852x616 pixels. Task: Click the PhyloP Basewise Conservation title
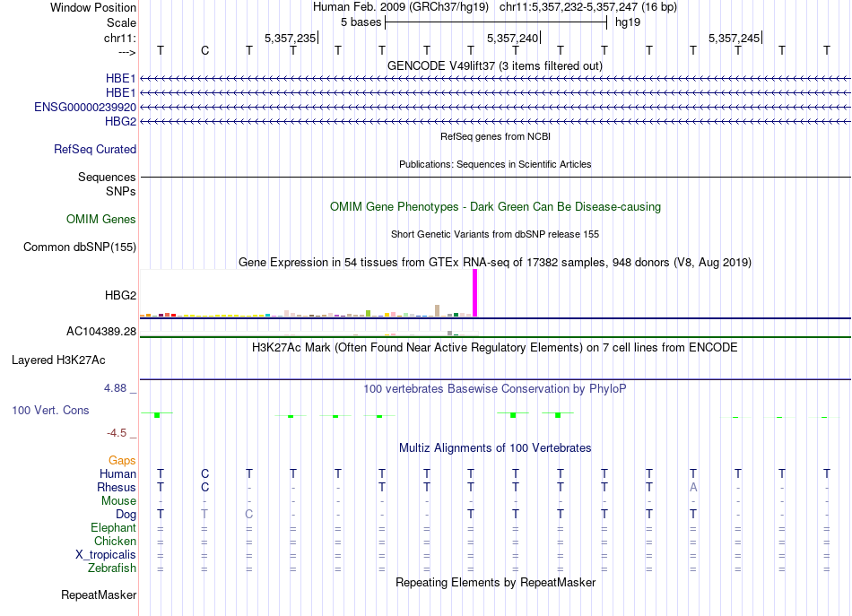pos(495,389)
